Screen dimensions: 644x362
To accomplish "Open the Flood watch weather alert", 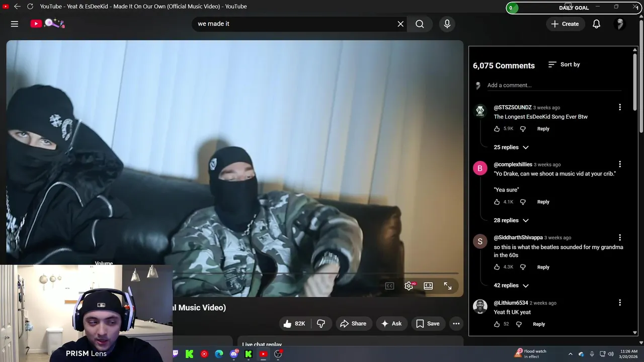I will pos(531,354).
